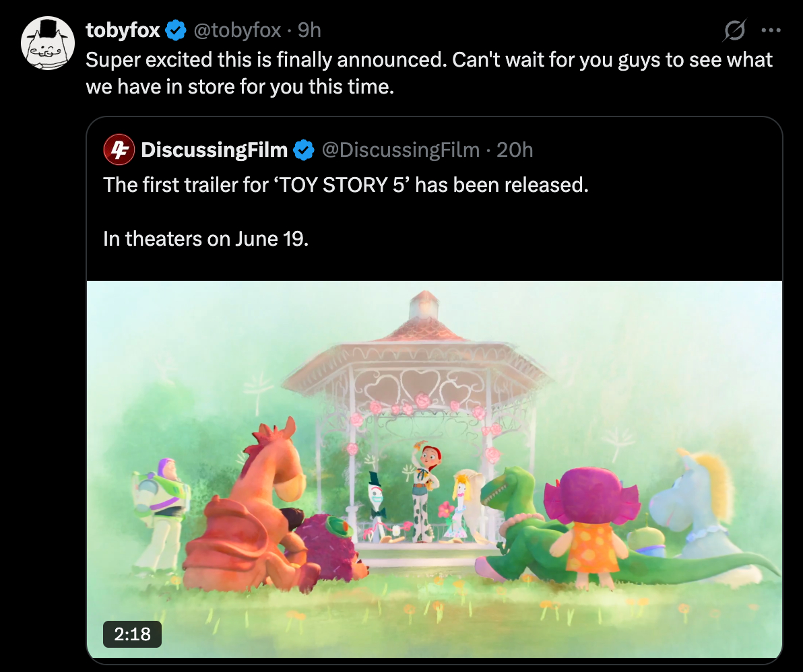This screenshot has width=803, height=672.
Task: Open the three-dot more options menu
Action: [x=770, y=30]
